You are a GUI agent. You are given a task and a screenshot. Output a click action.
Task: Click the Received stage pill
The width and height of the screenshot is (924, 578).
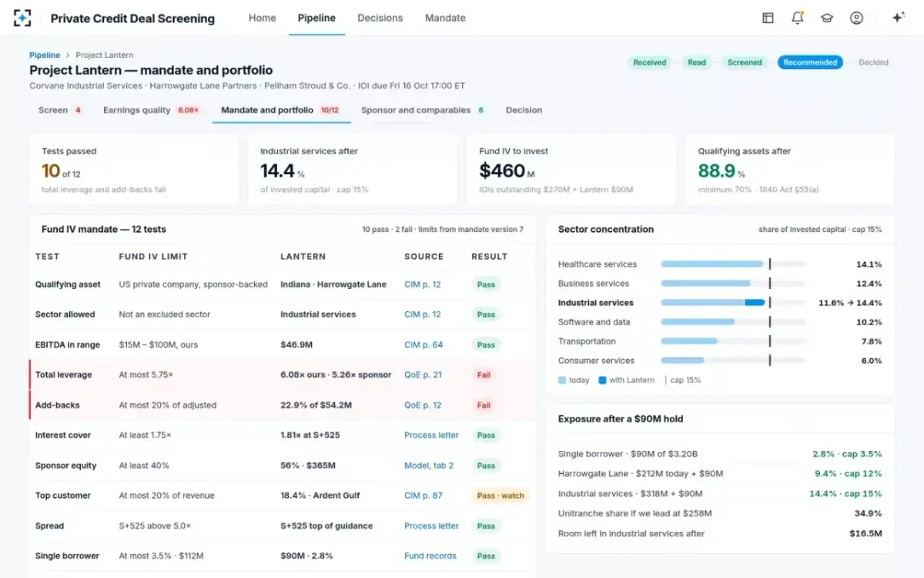coord(649,62)
